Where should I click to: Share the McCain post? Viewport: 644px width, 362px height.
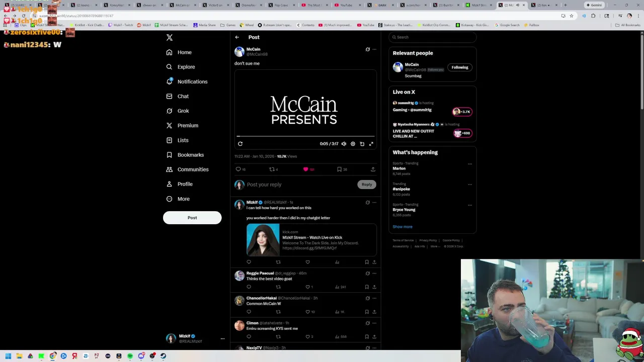373,169
